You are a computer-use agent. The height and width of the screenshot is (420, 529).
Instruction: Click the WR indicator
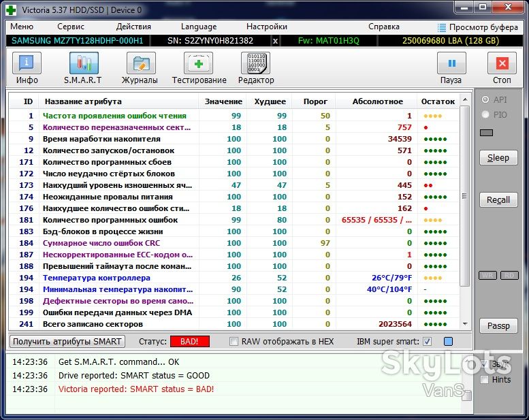coord(487,275)
